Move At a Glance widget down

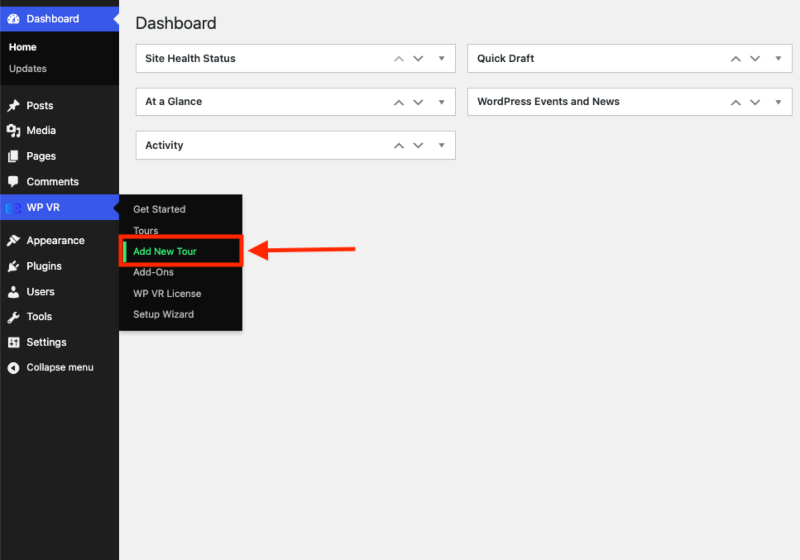click(418, 102)
